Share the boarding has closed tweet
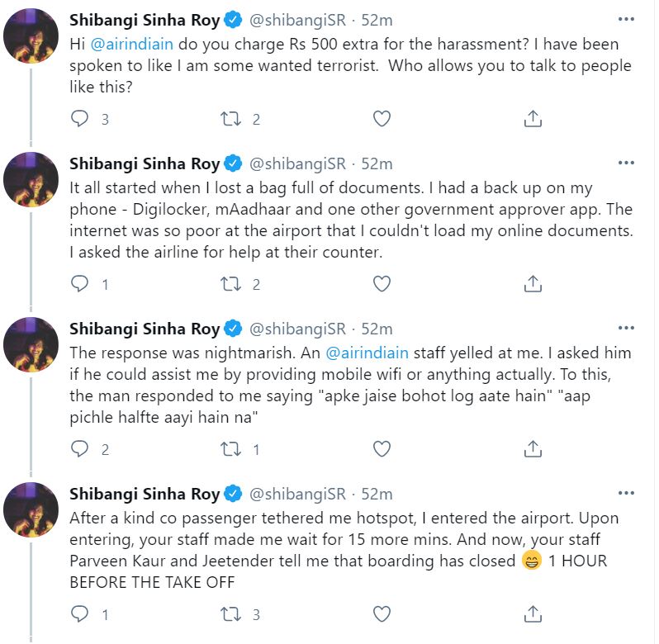This screenshot has width=659, height=644. pos(533,614)
